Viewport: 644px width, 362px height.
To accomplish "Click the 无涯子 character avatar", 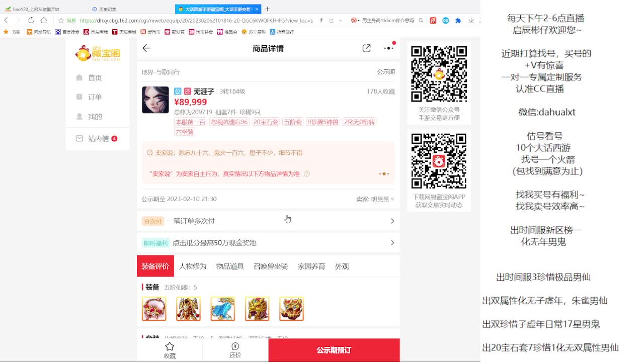I will [x=155, y=100].
